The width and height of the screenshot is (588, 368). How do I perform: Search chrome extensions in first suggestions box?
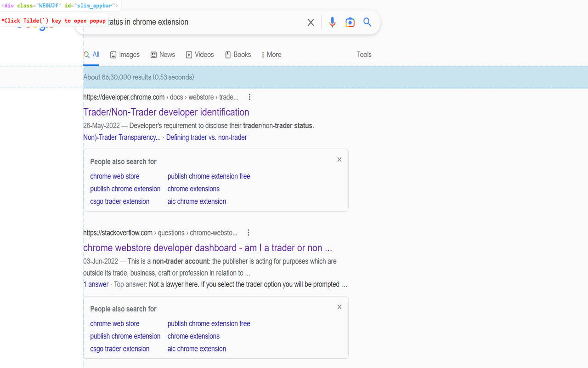(193, 189)
